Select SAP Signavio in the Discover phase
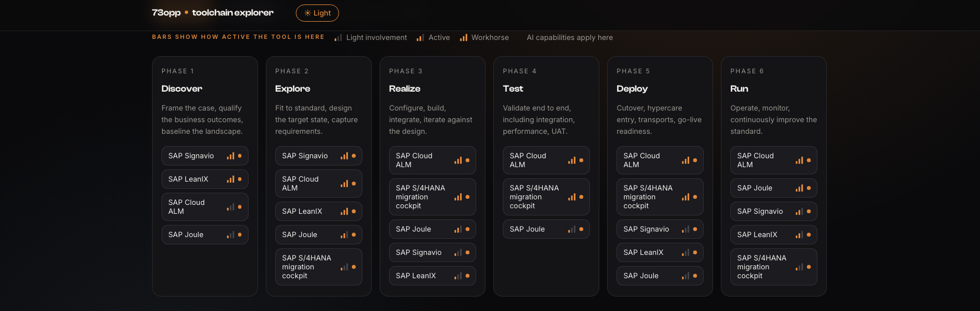This screenshot has height=311, width=980. coord(205,156)
